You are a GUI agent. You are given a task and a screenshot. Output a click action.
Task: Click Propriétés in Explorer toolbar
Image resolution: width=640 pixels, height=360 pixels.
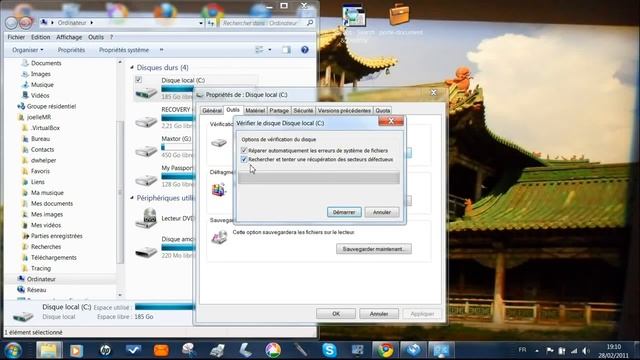coord(71,50)
